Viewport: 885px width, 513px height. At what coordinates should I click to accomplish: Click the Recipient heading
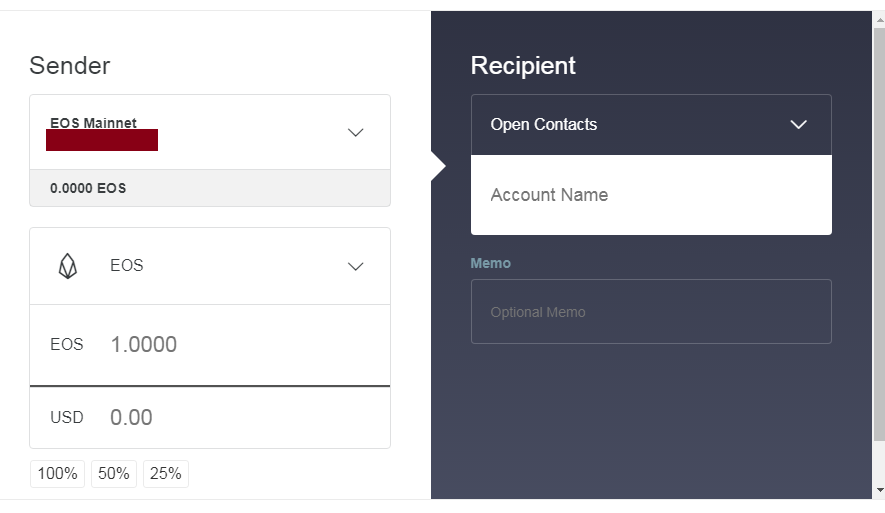click(523, 65)
